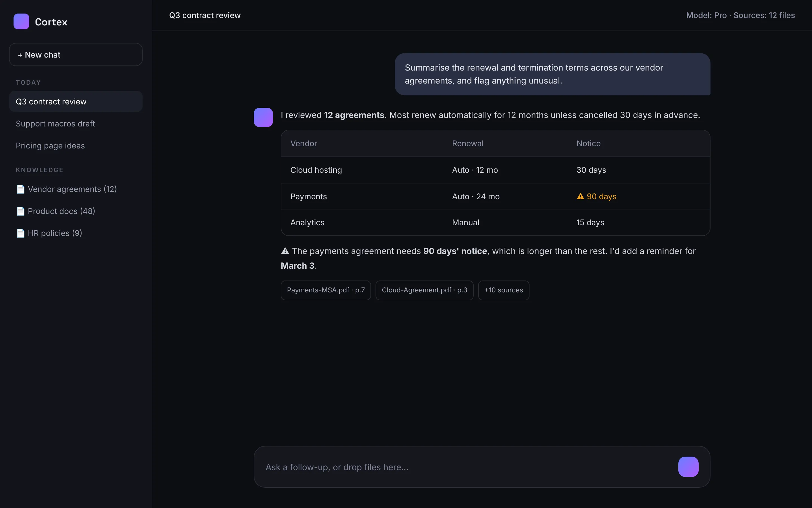Open the Pricing page ideas chat
The height and width of the screenshot is (508, 812).
click(76, 145)
